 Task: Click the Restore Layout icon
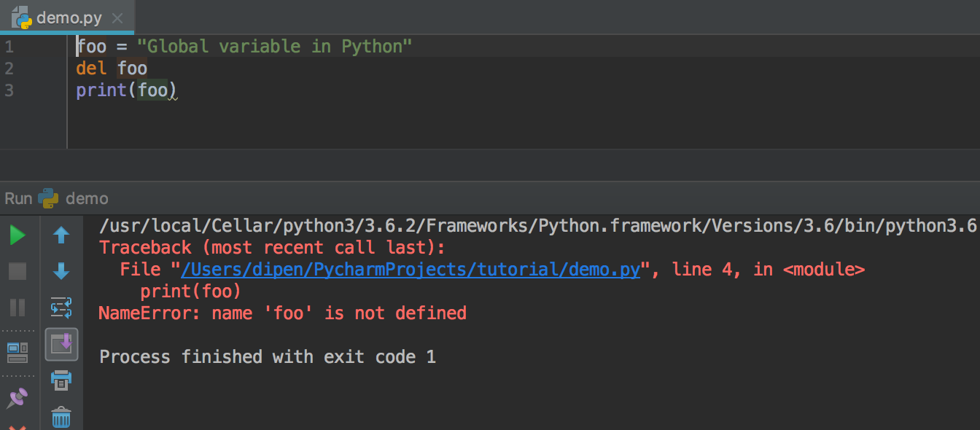coord(17,352)
